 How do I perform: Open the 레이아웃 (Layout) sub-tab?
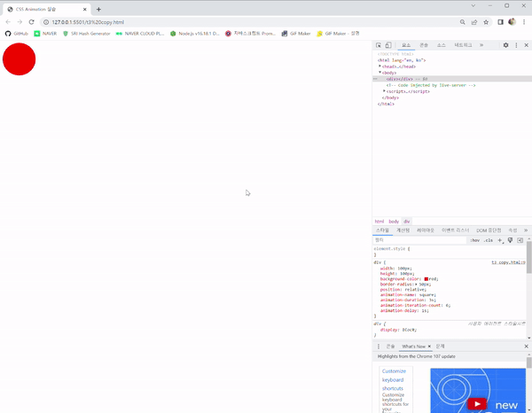(425, 230)
